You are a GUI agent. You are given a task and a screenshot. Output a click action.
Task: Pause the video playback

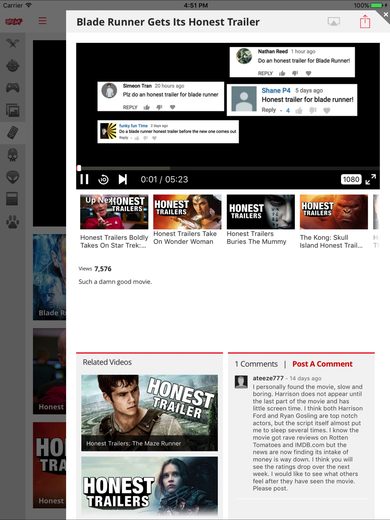tap(84, 179)
